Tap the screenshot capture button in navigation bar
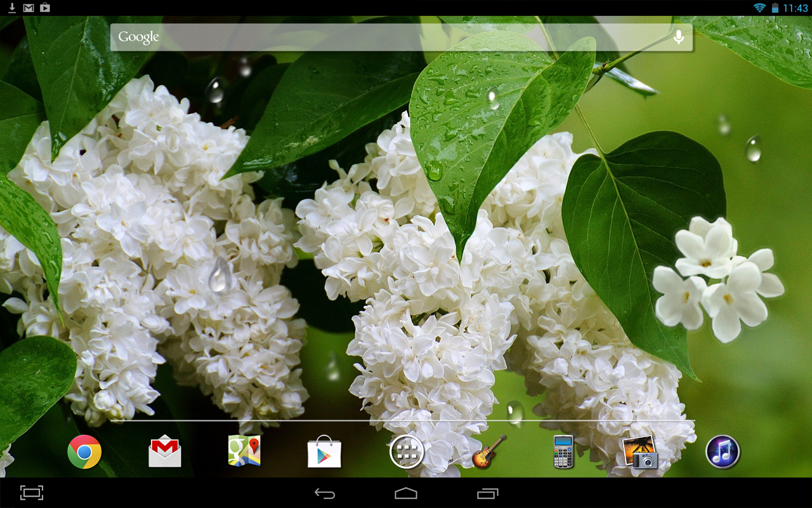The width and height of the screenshot is (812, 508). (x=32, y=493)
